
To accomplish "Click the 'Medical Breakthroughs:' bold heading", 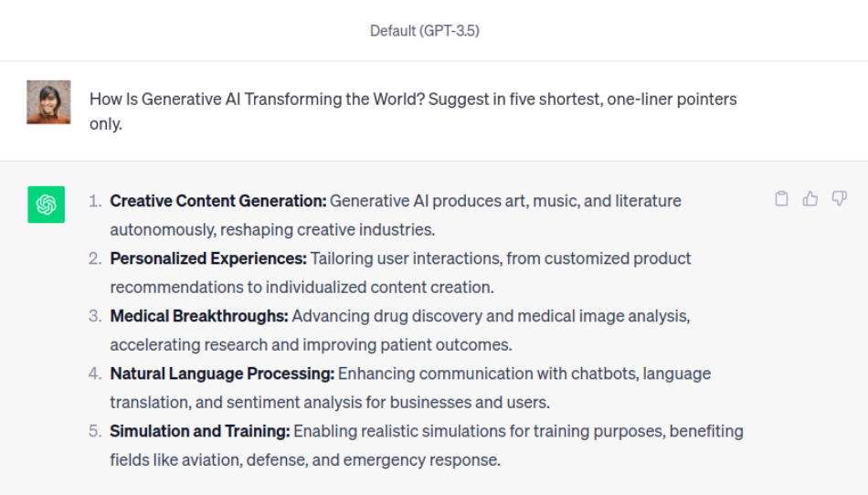I will point(199,316).
